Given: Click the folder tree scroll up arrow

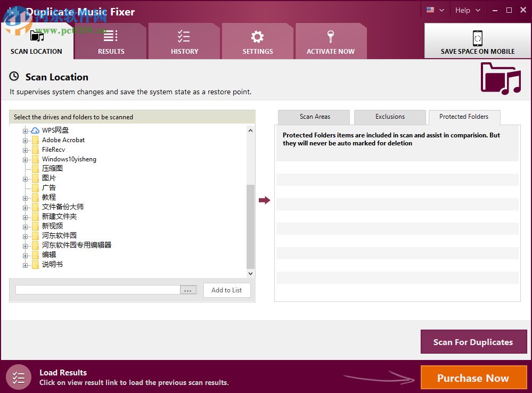Looking at the screenshot, I should click(x=250, y=130).
